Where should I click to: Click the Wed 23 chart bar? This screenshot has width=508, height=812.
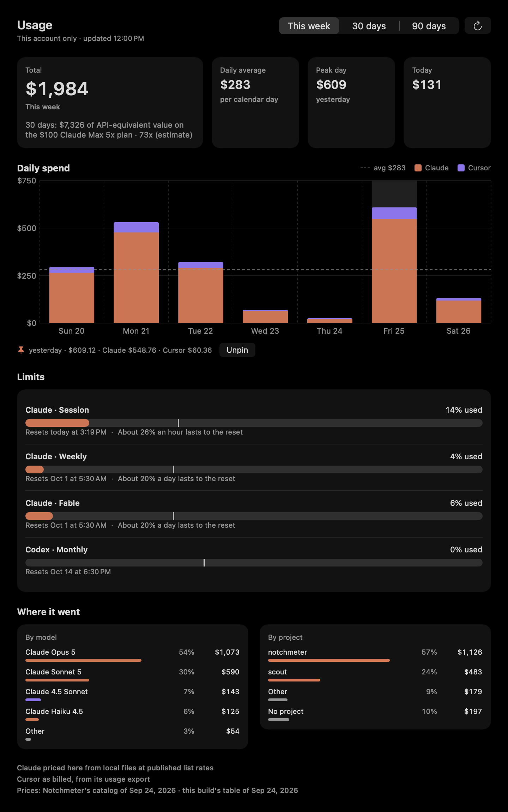click(265, 316)
